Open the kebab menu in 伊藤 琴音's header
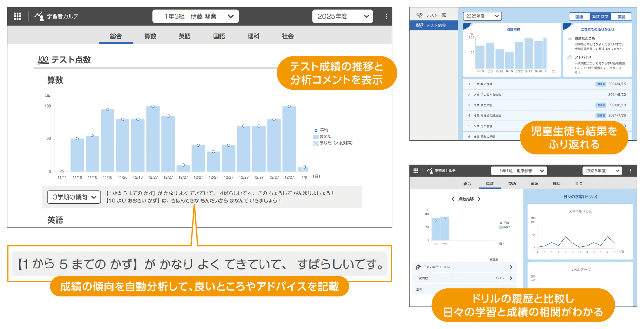This screenshot has height=329, width=644. coord(386,16)
